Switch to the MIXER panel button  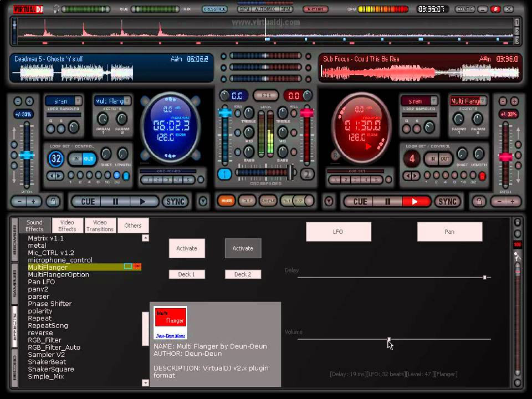pyautogui.click(x=226, y=201)
